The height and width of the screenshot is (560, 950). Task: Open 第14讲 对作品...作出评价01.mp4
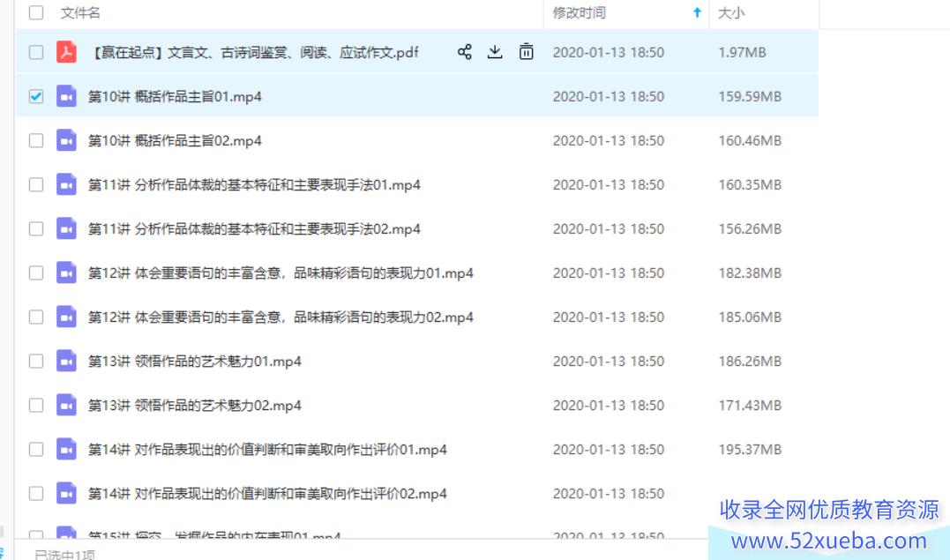point(267,451)
